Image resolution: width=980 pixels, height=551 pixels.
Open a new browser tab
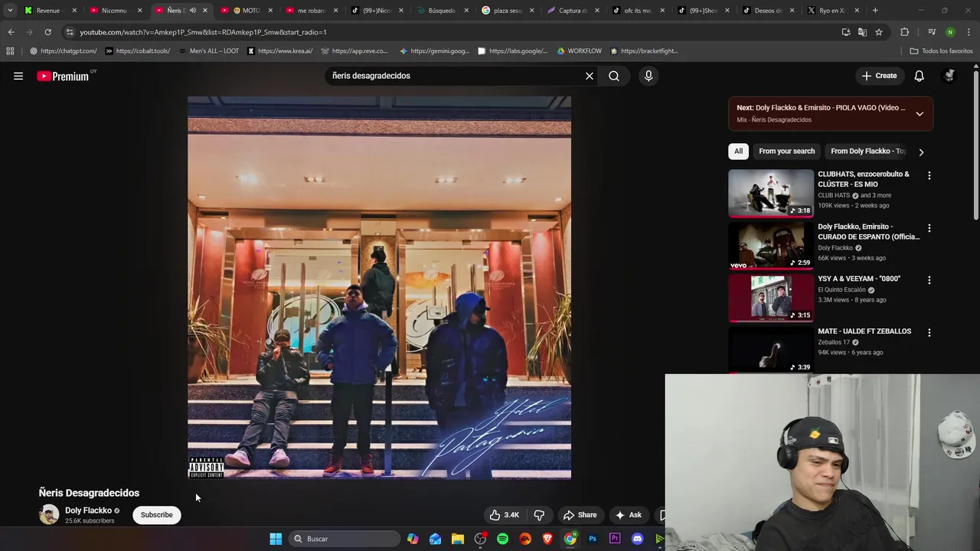click(x=875, y=11)
